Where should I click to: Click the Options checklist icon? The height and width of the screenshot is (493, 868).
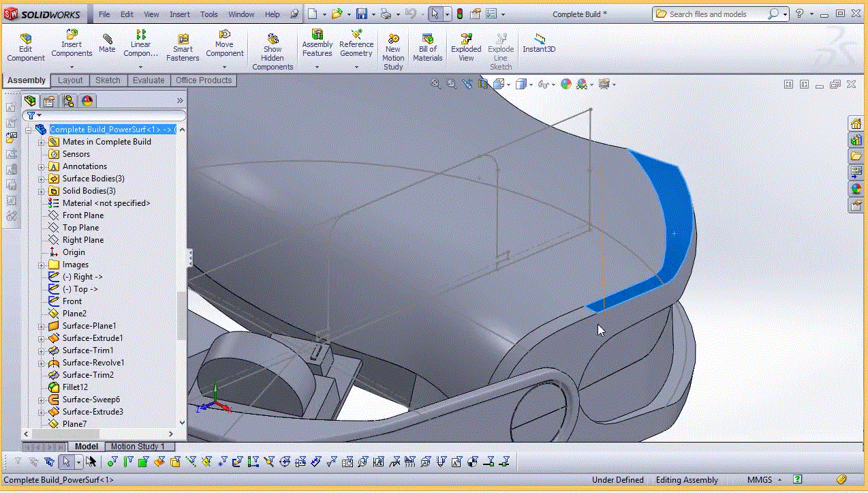(491, 14)
